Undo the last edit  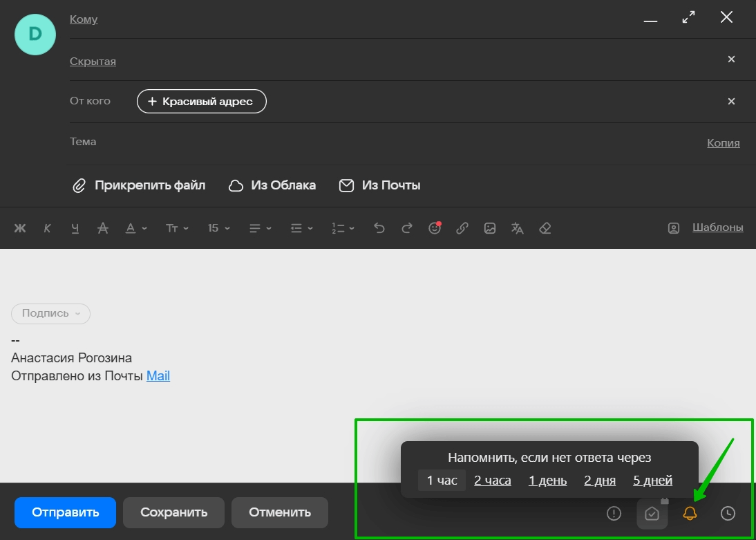tap(379, 228)
